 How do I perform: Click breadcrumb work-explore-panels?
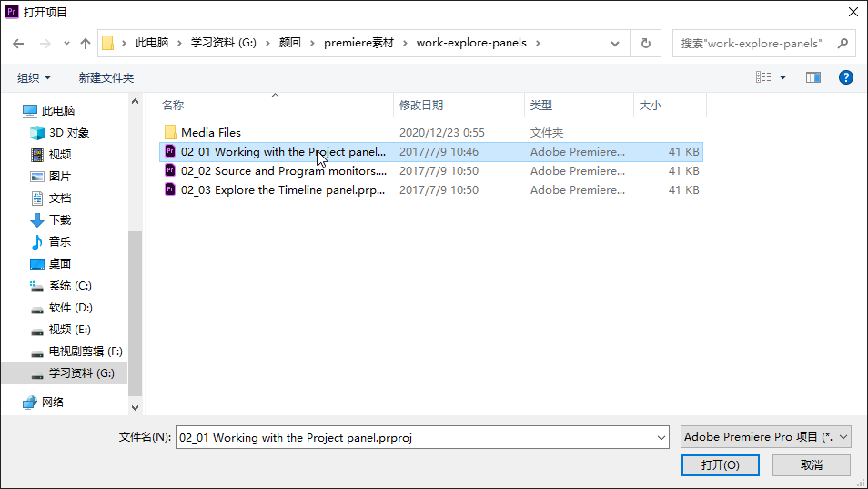click(471, 43)
